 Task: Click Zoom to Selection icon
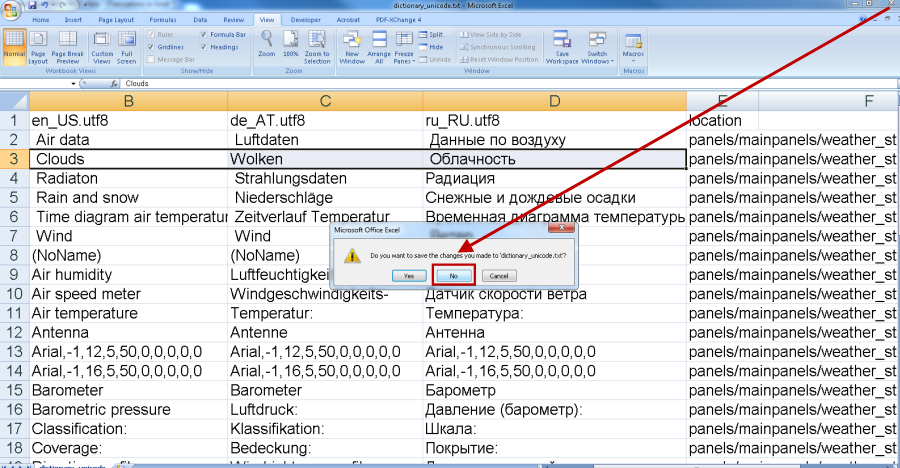pos(317,46)
